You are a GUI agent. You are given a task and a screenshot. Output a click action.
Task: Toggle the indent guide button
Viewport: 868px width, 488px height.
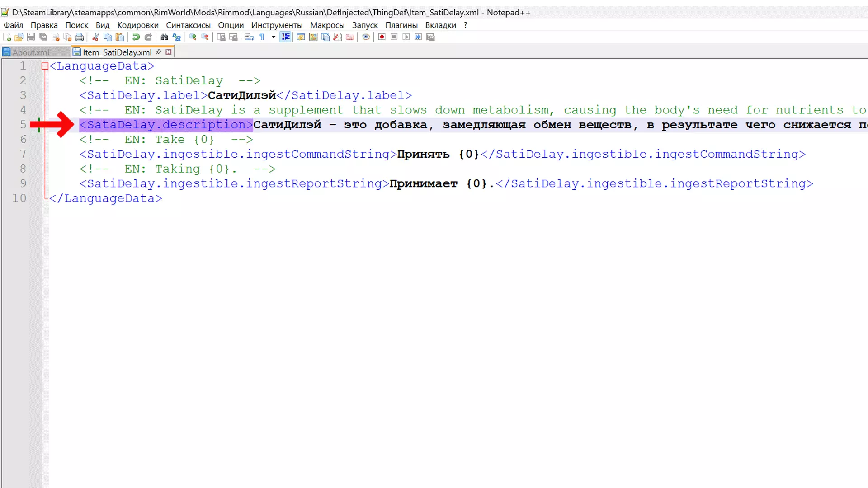(286, 37)
